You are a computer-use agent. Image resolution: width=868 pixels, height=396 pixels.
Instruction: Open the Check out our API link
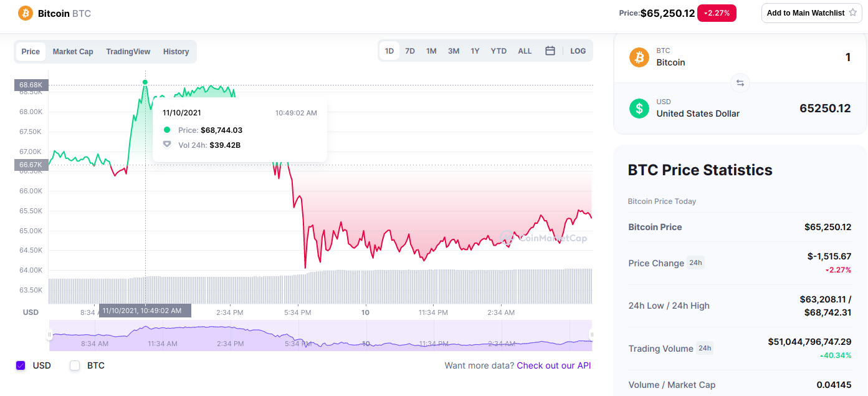pyautogui.click(x=553, y=365)
